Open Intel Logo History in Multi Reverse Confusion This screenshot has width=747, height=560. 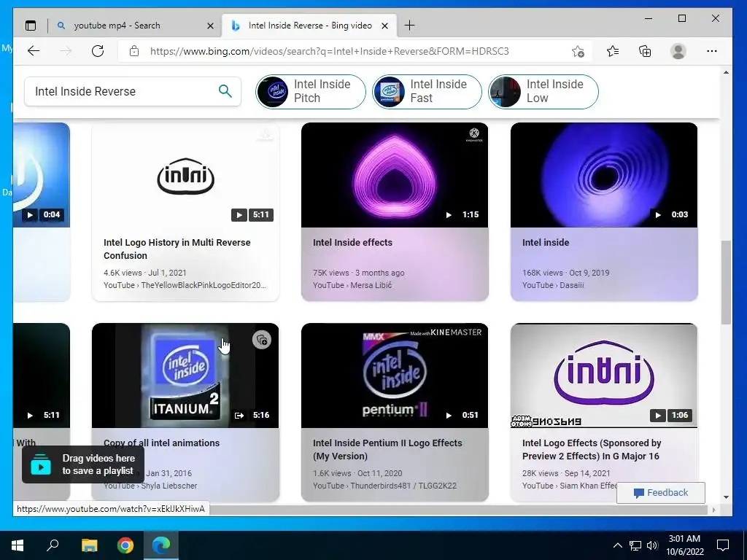[177, 249]
